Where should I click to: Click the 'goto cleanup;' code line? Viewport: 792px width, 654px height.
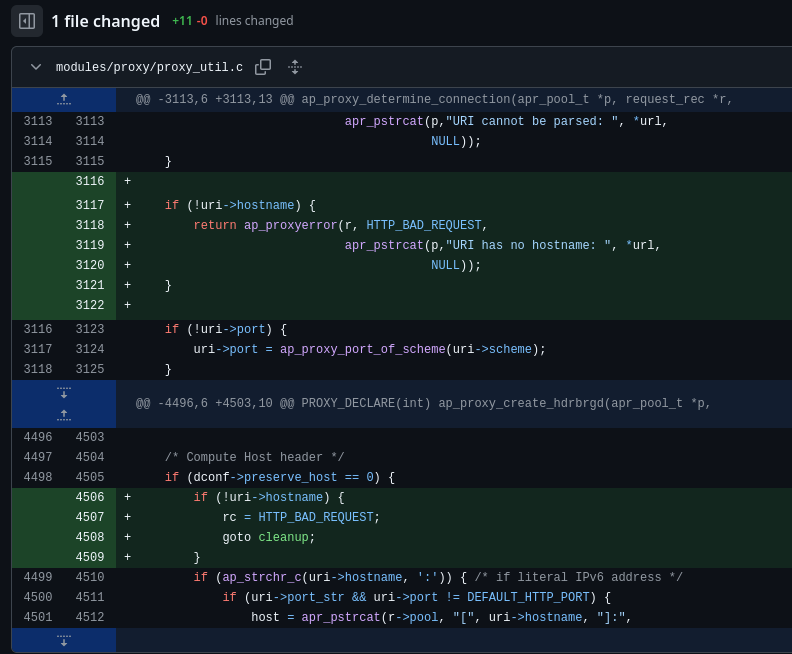pos(269,537)
